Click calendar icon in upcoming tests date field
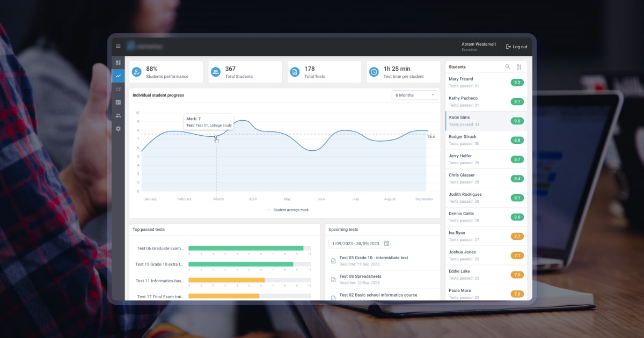Viewport: 644px width, 338px height. [x=386, y=244]
